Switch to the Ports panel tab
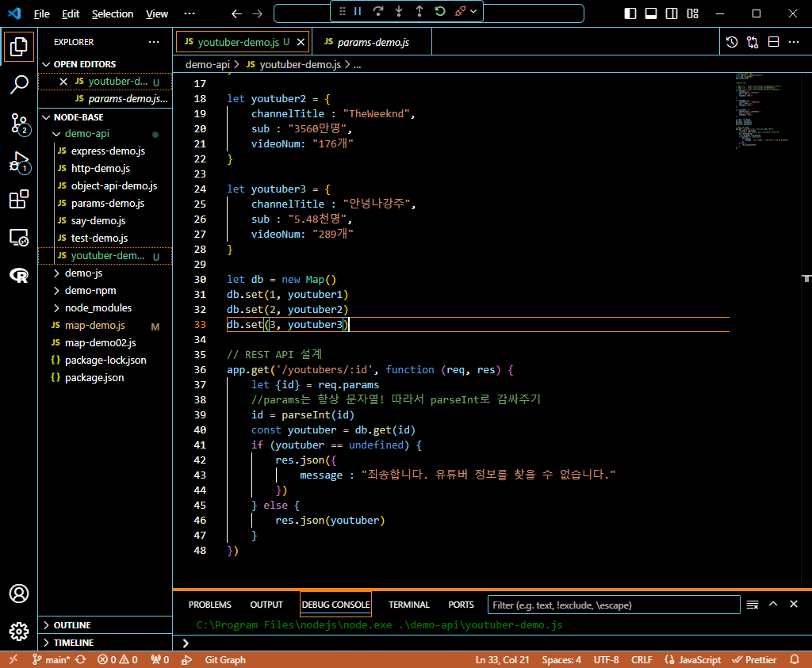Viewport: 812px width, 668px height. [x=461, y=605]
